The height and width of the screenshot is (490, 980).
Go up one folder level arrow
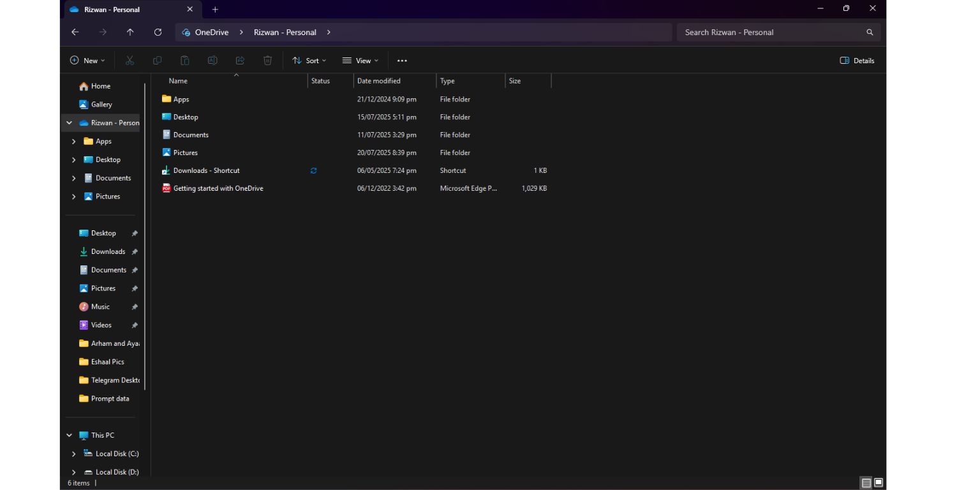(x=130, y=33)
